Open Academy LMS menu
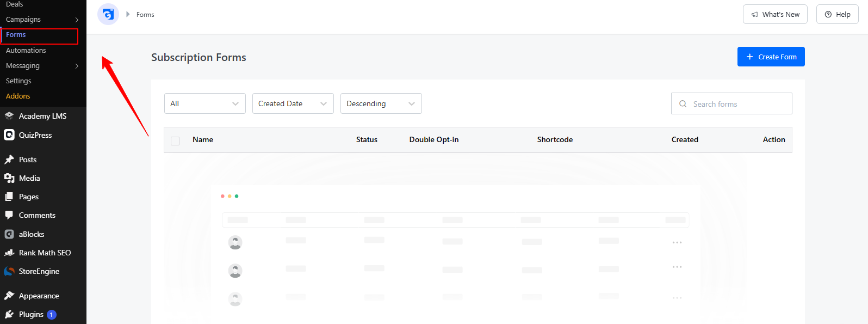The image size is (868, 324). tap(43, 116)
